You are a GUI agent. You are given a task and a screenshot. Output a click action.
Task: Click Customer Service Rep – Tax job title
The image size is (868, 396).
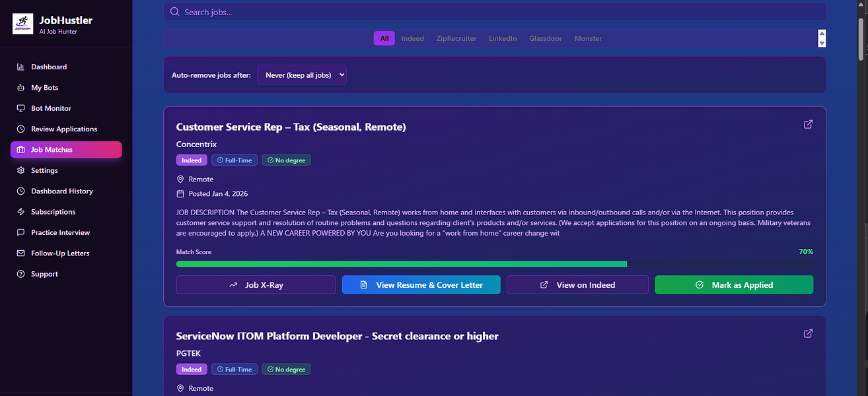[291, 127]
